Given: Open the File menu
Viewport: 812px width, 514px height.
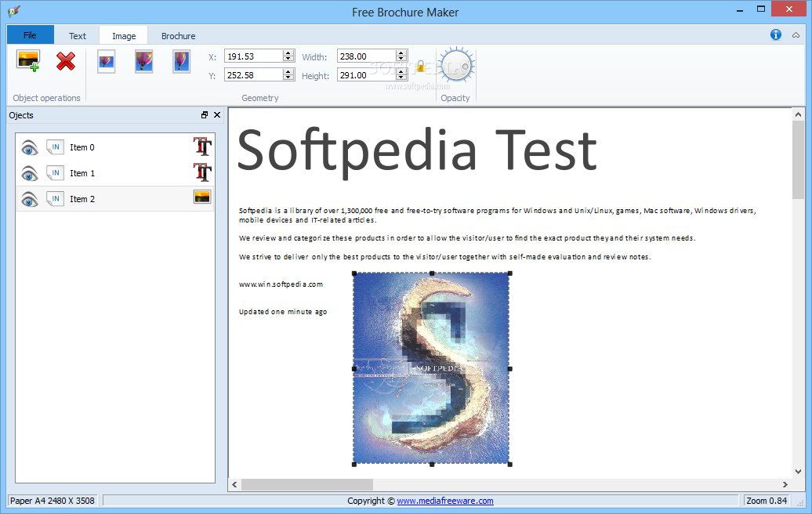Looking at the screenshot, I should tap(30, 35).
